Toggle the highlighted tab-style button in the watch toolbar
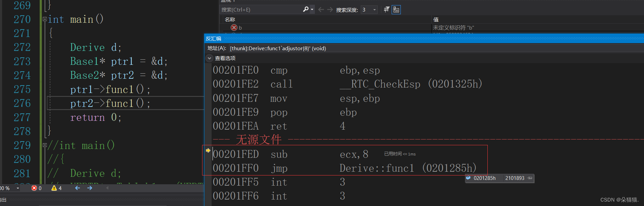Screen dimensions: 644x206 click(x=396, y=10)
